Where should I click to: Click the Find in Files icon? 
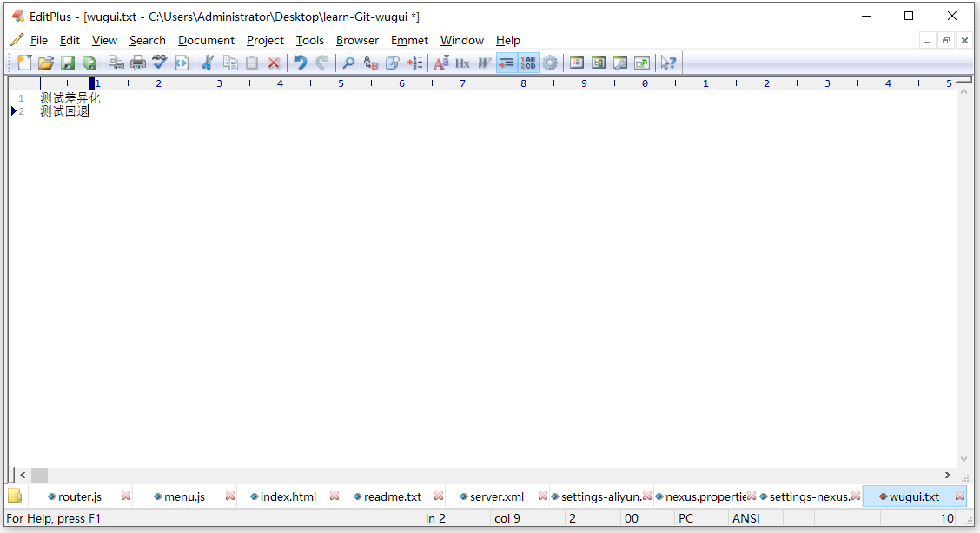pos(393,63)
